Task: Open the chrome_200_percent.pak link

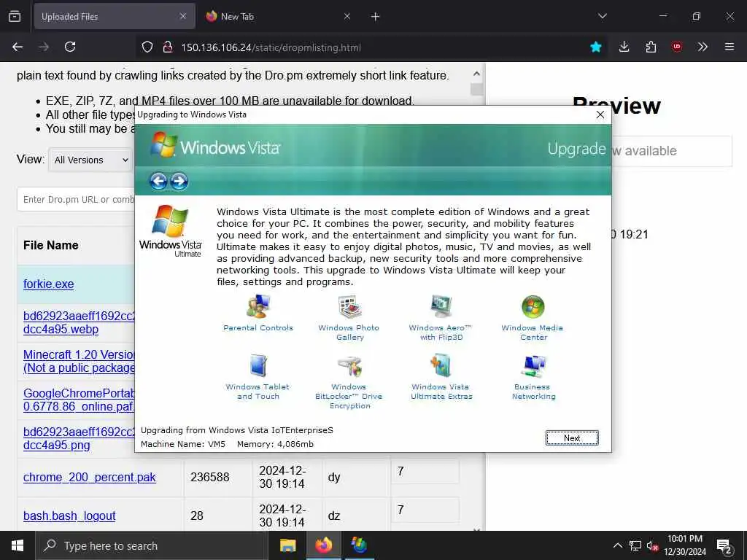Action: click(90, 477)
